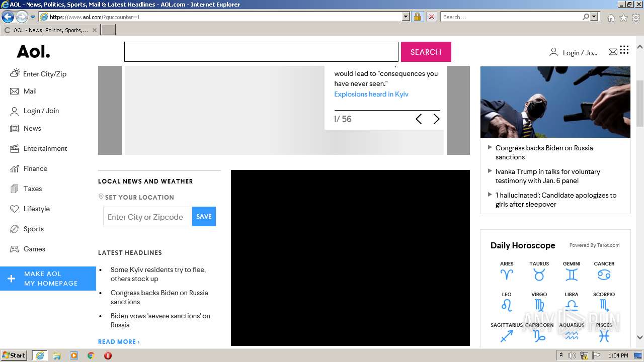Click Make AOL My Homepage button
Image resolution: width=644 pixels, height=362 pixels.
48,279
